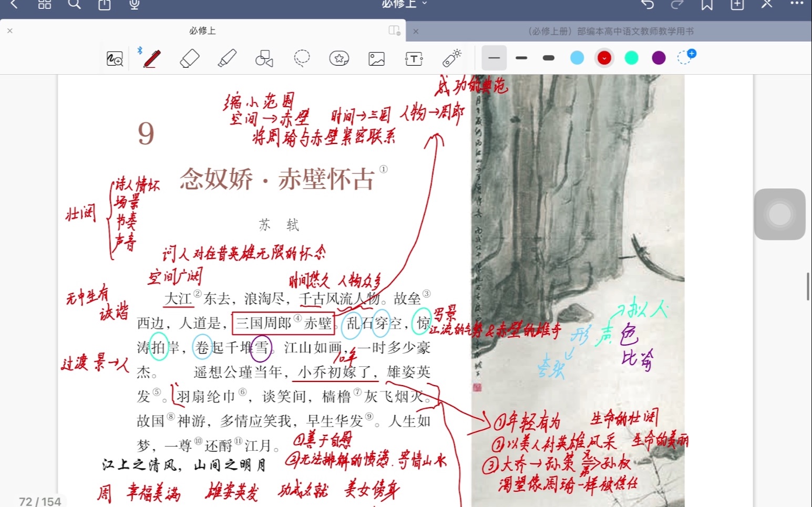This screenshot has height=507, width=812.
Task: Open the page thumbnails grid view
Action: [45, 4]
